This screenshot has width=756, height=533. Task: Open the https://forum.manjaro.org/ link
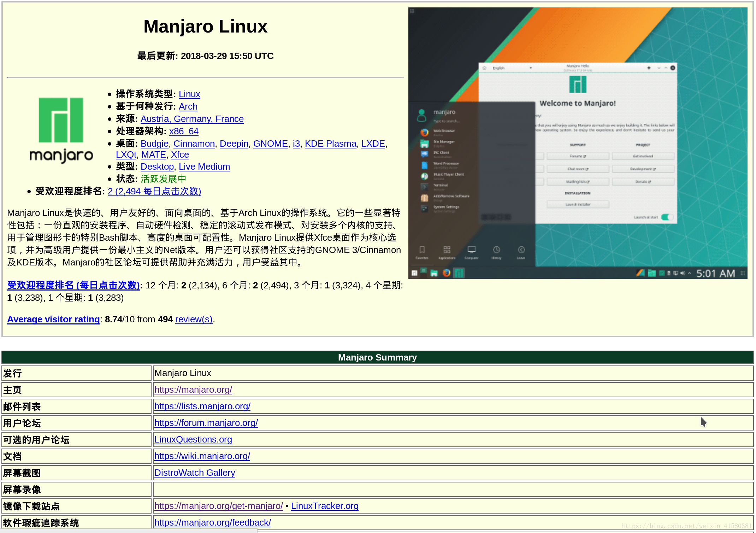206,423
